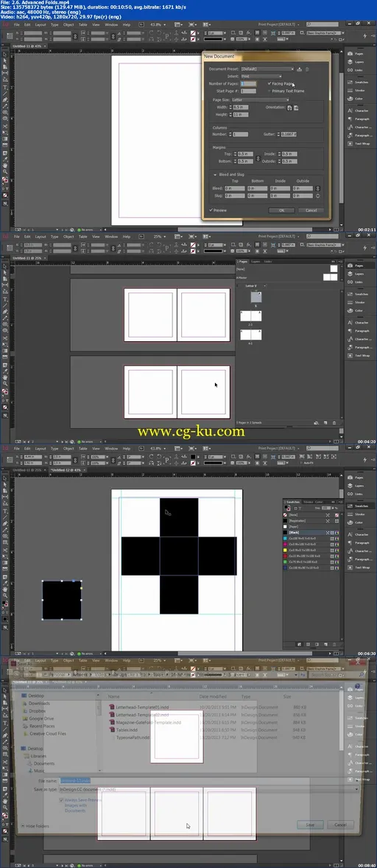Image resolution: width=377 pixels, height=868 pixels.
Task: Toggle Preview checkbox in New Document dialog
Action: pyautogui.click(x=211, y=210)
